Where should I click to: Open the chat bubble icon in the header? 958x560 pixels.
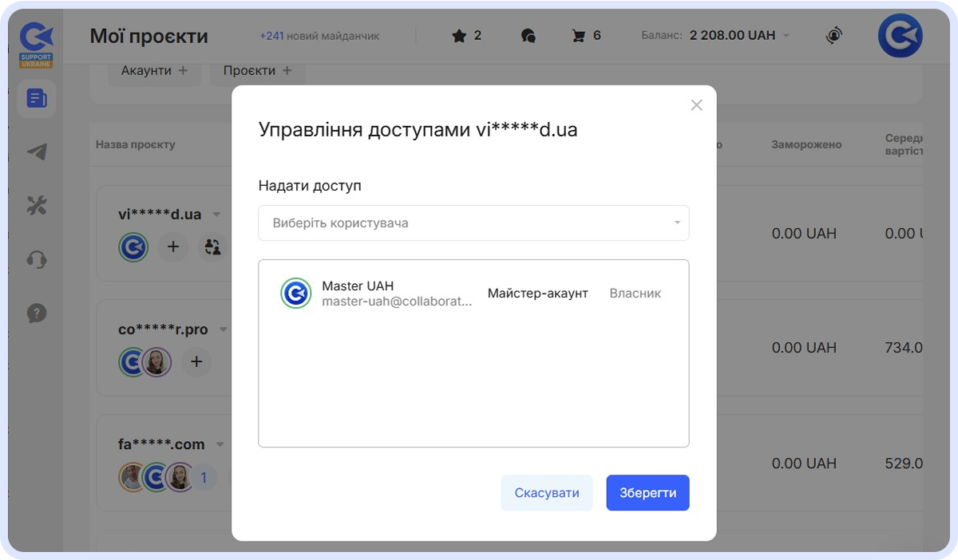528,35
